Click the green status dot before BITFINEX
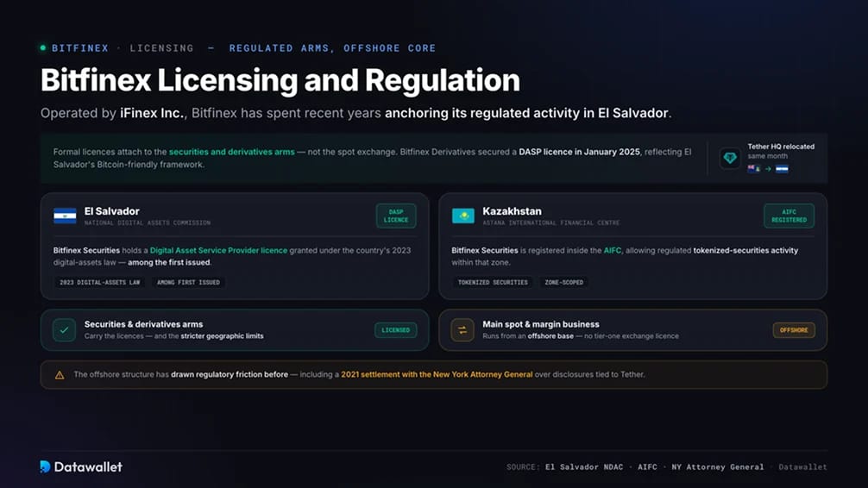The height and width of the screenshot is (488, 868). click(43, 48)
